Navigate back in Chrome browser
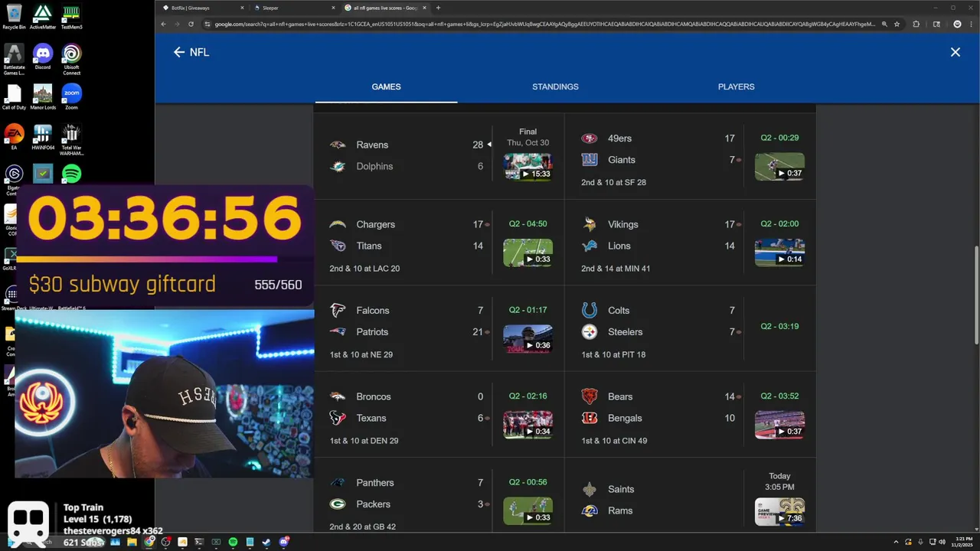Screen dimensions: 980x551 pos(163,24)
